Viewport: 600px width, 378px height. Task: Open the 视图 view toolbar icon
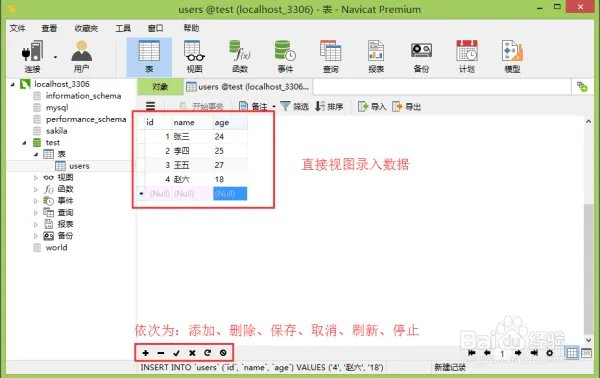pyautogui.click(x=194, y=57)
